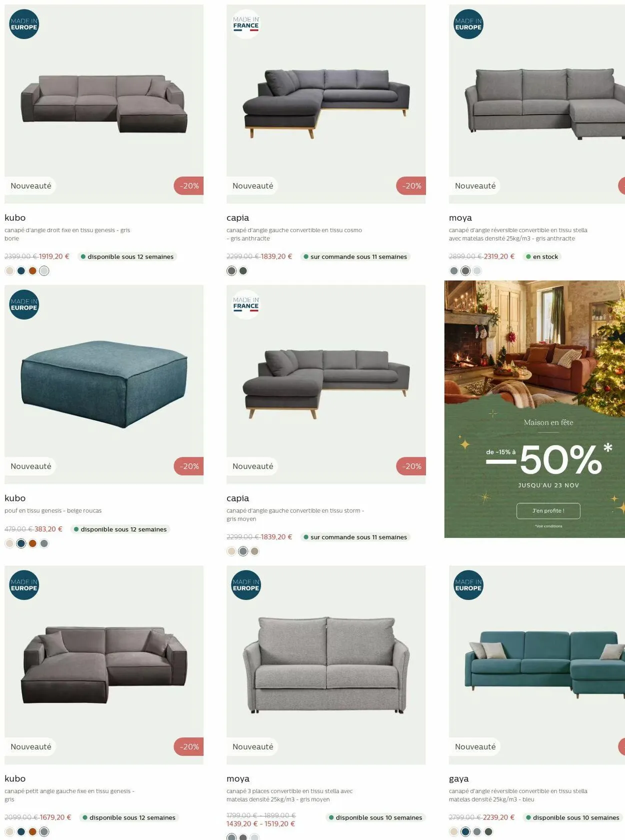Open the teal kubo pouf product image
625x840 pixels.
[x=104, y=384]
